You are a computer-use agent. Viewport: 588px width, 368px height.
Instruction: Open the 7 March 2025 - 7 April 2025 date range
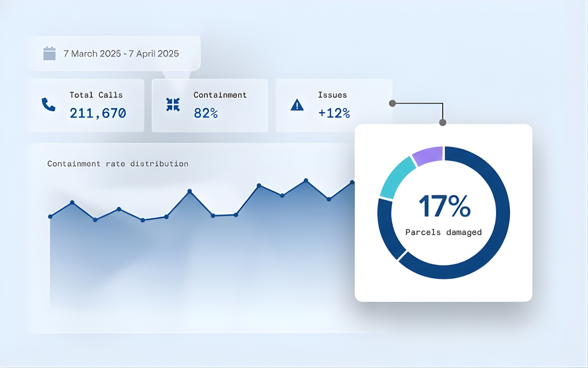[x=121, y=53]
